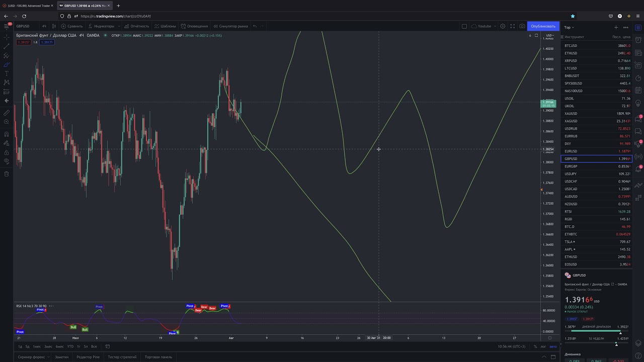Take a chart snapshot with camera icon
The width and height of the screenshot is (644, 362).
(522, 26)
